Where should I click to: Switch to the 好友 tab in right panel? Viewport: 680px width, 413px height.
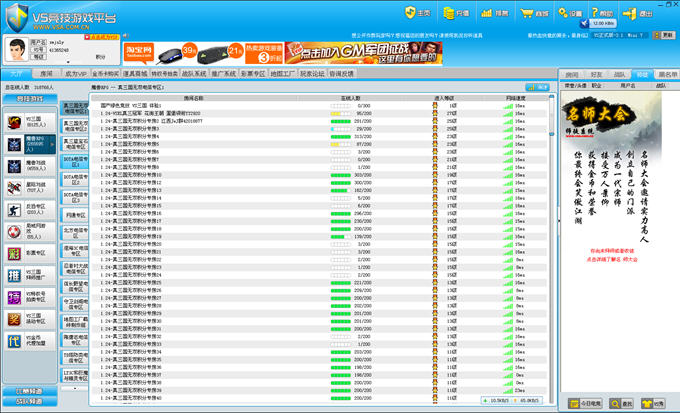[x=596, y=74]
